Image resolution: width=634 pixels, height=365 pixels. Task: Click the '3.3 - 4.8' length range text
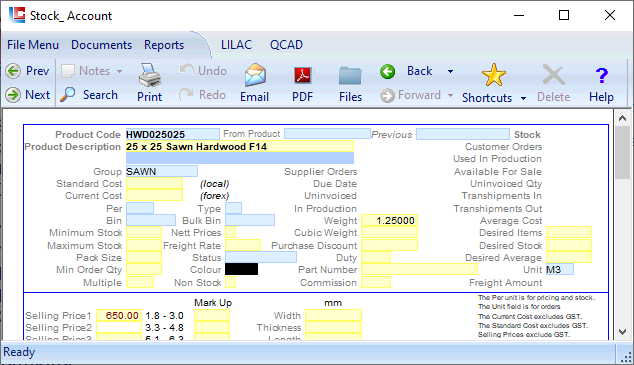click(x=165, y=327)
